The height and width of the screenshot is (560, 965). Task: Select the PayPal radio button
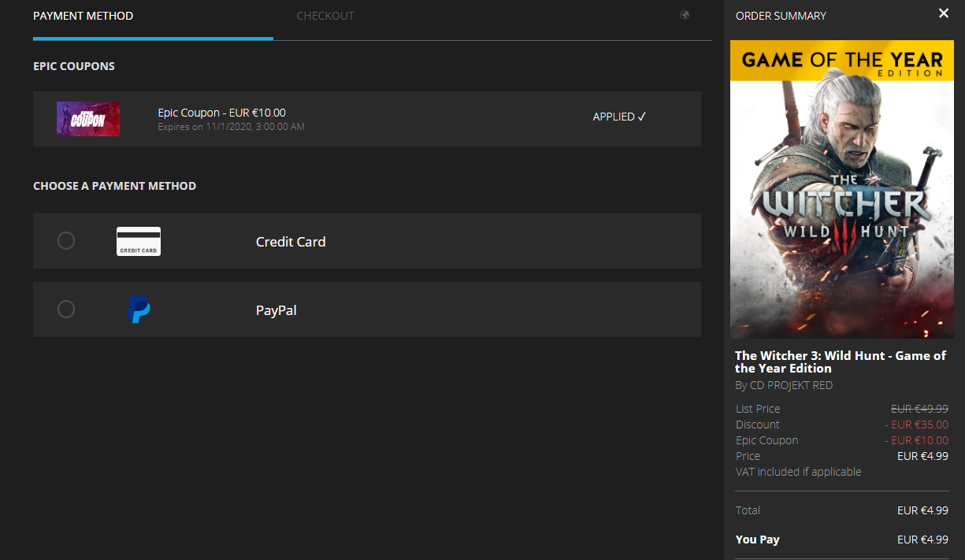(66, 309)
